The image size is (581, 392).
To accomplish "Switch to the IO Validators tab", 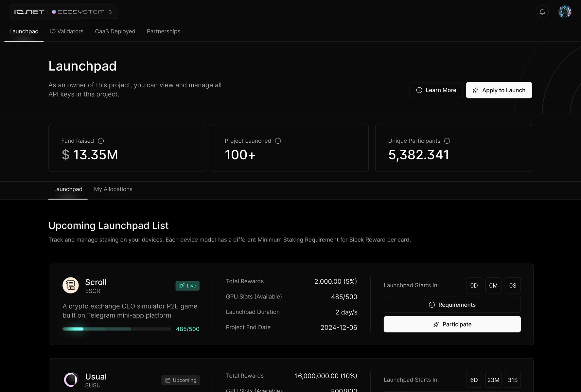I will coord(67,31).
